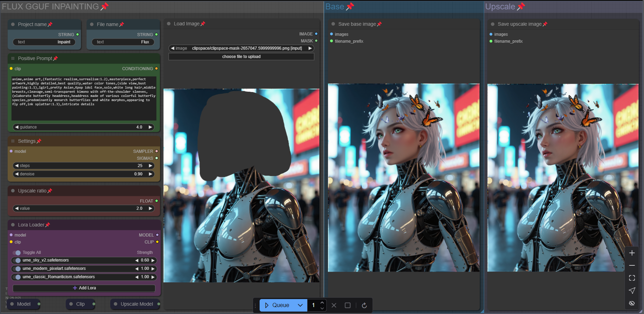Switch the Toggle All lora switch
This screenshot has width=644, height=314.
(x=17, y=253)
